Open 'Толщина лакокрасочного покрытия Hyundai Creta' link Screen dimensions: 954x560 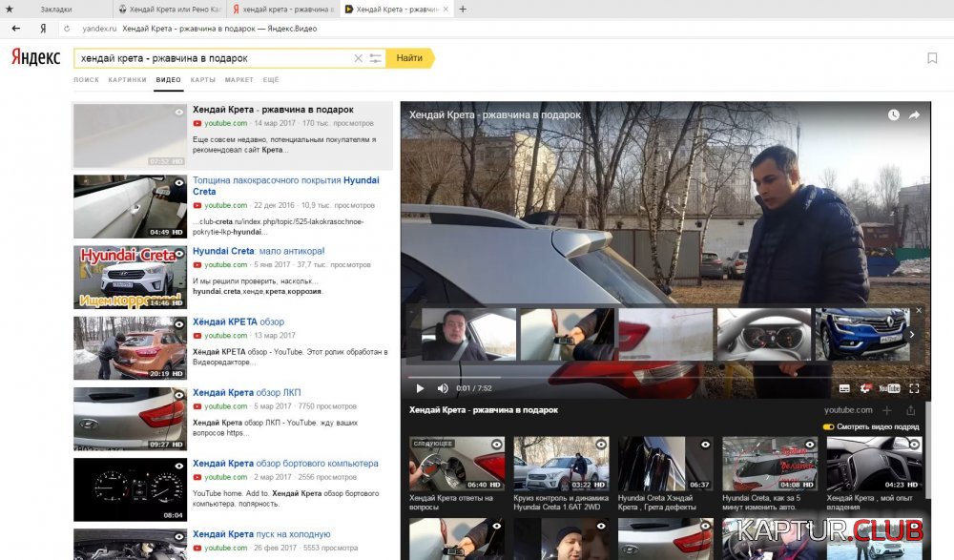[286, 186]
